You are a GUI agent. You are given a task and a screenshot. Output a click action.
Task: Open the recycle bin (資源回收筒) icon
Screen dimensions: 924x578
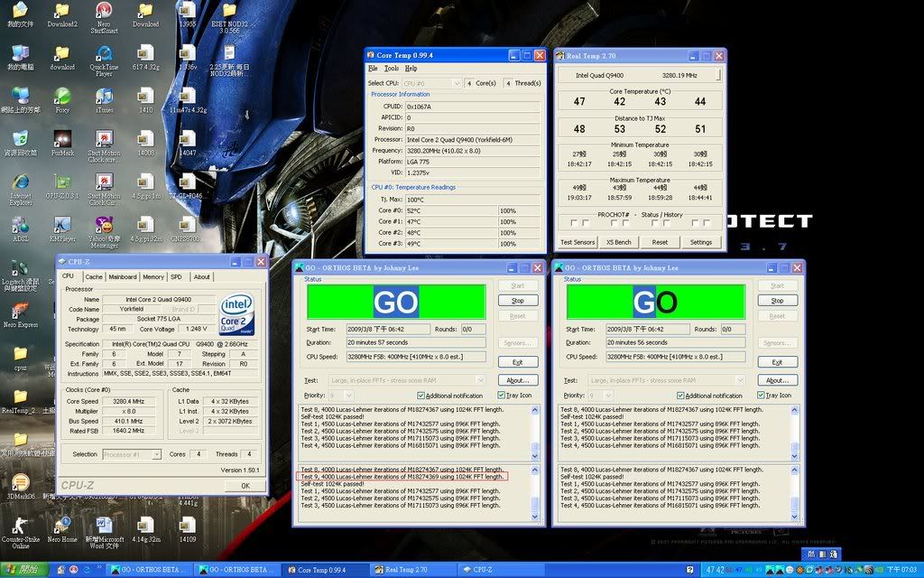[21, 144]
